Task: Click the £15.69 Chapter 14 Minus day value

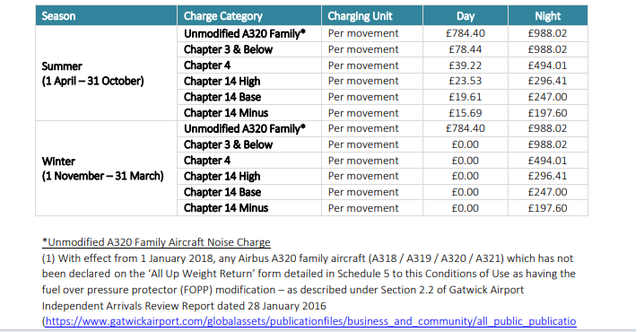Action: (x=466, y=113)
